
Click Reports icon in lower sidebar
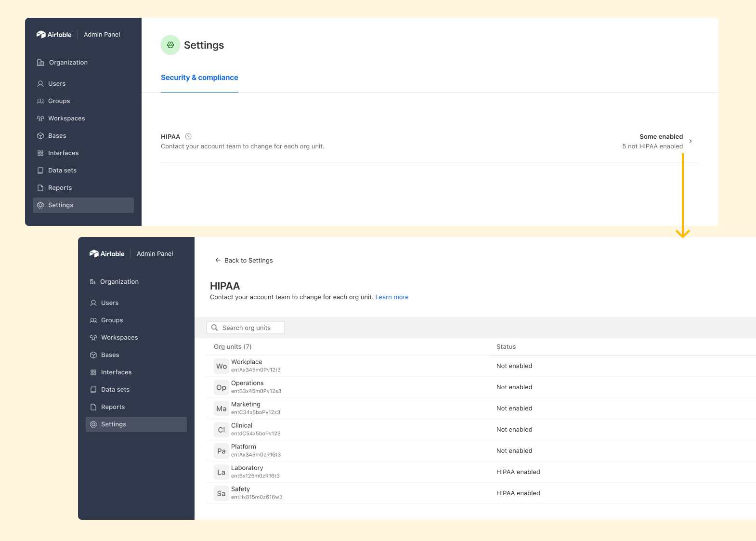coord(93,407)
